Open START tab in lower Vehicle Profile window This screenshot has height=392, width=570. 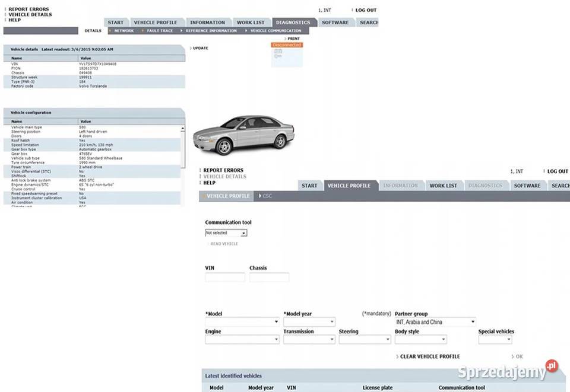309,186
